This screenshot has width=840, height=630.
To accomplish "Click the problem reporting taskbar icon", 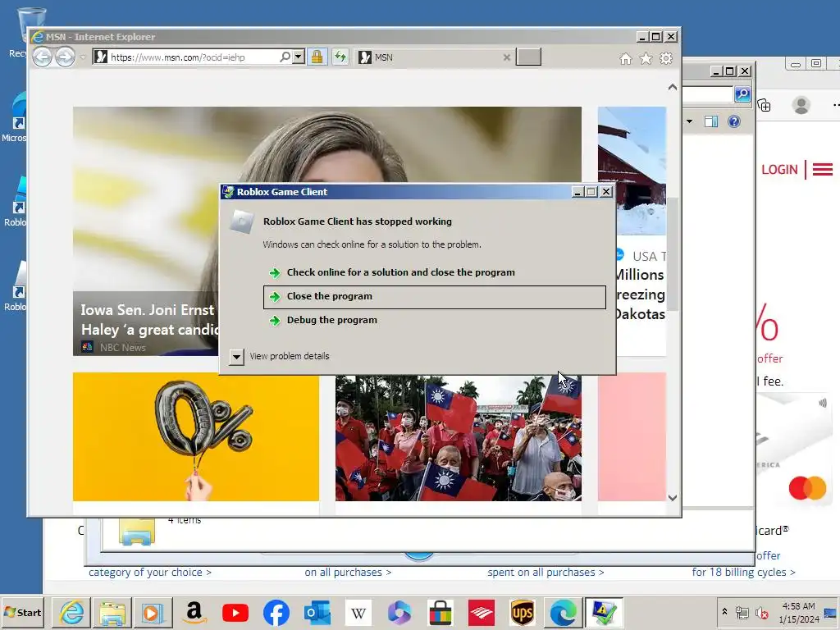I will [605, 612].
